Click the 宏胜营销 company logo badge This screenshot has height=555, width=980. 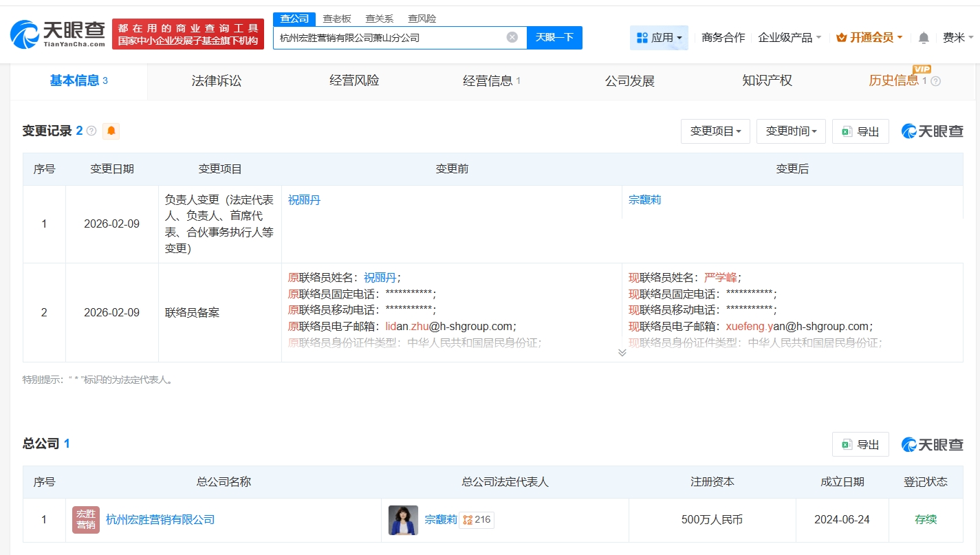pos(86,520)
